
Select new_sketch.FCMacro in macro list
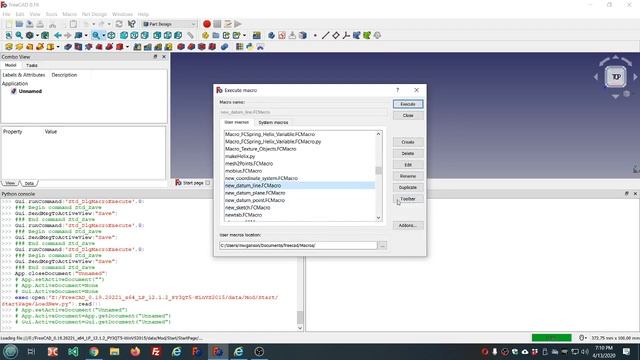click(x=299, y=208)
